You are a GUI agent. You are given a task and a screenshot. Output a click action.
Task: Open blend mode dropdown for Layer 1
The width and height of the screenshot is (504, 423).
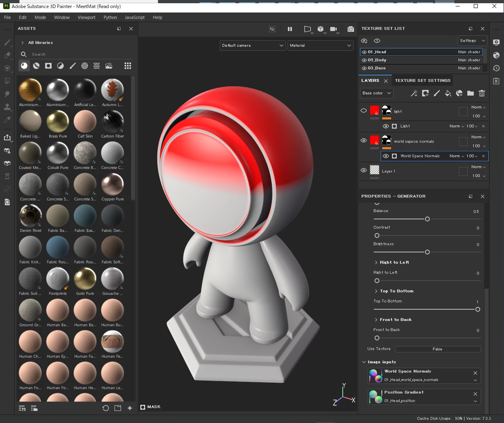coord(478,167)
